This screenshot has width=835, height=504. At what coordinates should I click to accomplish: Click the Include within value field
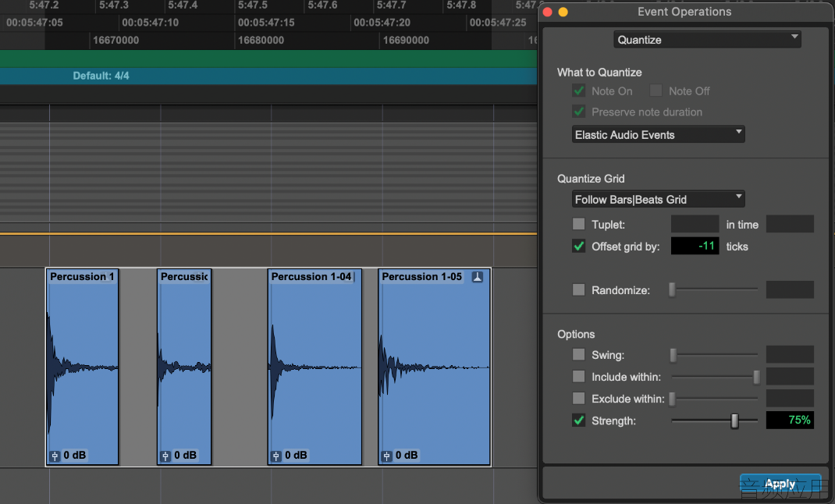point(790,376)
